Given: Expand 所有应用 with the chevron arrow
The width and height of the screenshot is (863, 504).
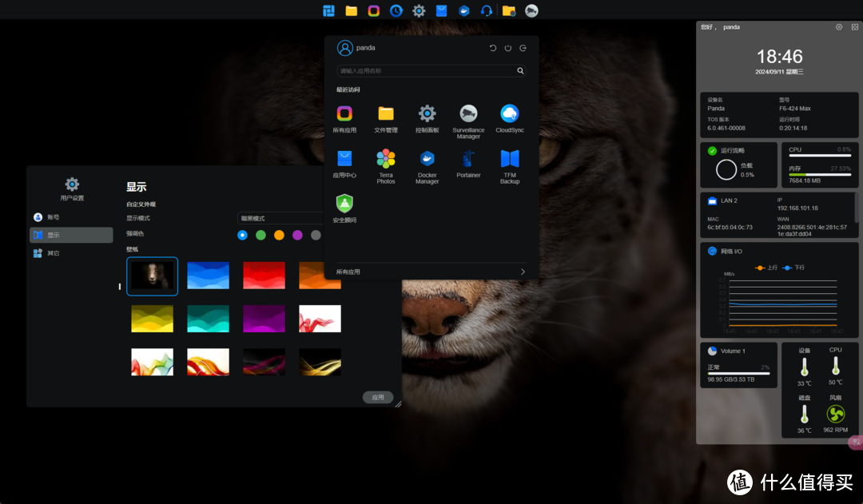Looking at the screenshot, I should pyautogui.click(x=523, y=272).
